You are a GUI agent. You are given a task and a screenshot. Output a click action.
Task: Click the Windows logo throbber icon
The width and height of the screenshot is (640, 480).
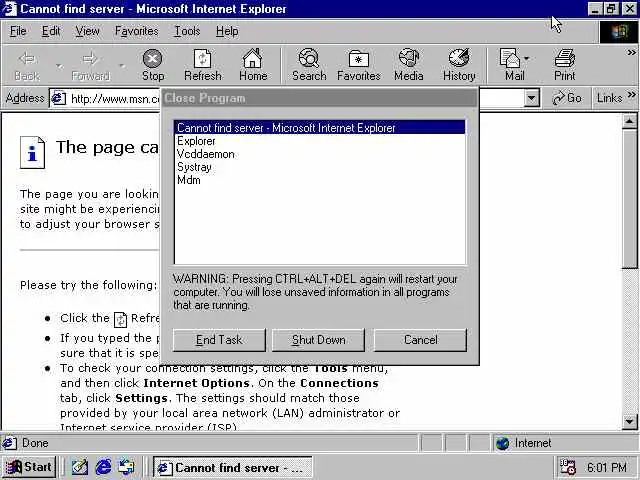(619, 31)
